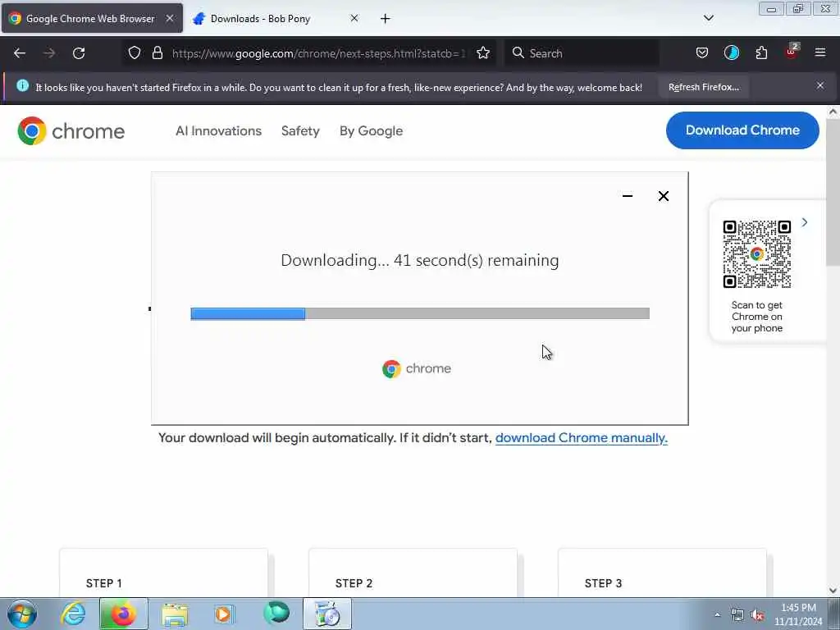Open Windows Media Player taskbar icon
This screenshot has height=630, width=840.
224,614
